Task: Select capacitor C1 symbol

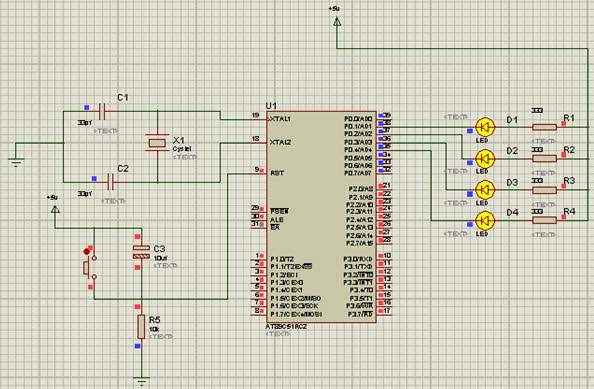Action: click(102, 111)
